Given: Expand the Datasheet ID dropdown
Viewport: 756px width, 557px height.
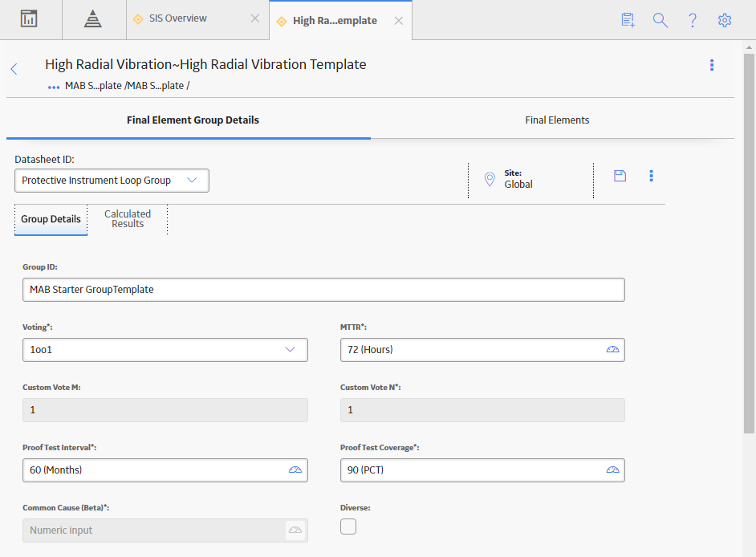Looking at the screenshot, I should tap(112, 181).
